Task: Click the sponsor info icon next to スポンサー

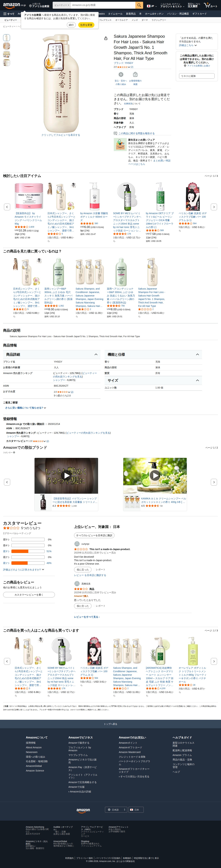Action: pos(14,453)
